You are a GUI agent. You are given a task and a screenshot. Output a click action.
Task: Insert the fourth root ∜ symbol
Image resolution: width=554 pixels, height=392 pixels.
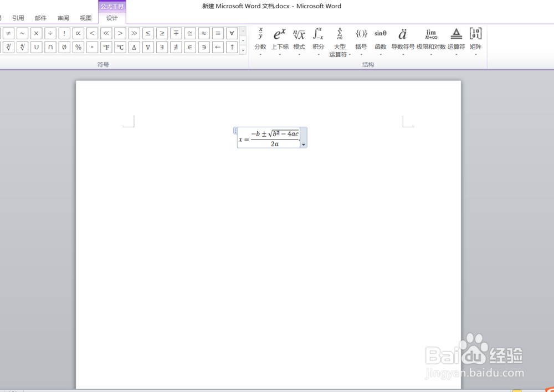(x=22, y=47)
